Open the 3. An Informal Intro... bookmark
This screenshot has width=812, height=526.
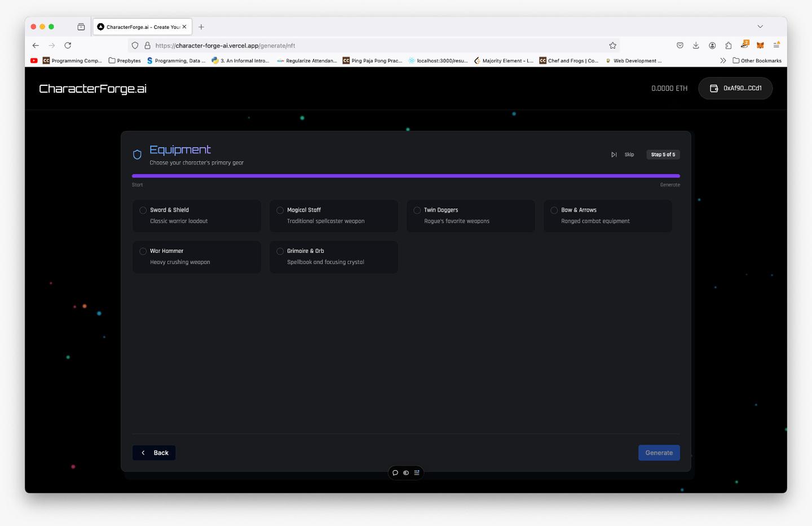click(241, 60)
